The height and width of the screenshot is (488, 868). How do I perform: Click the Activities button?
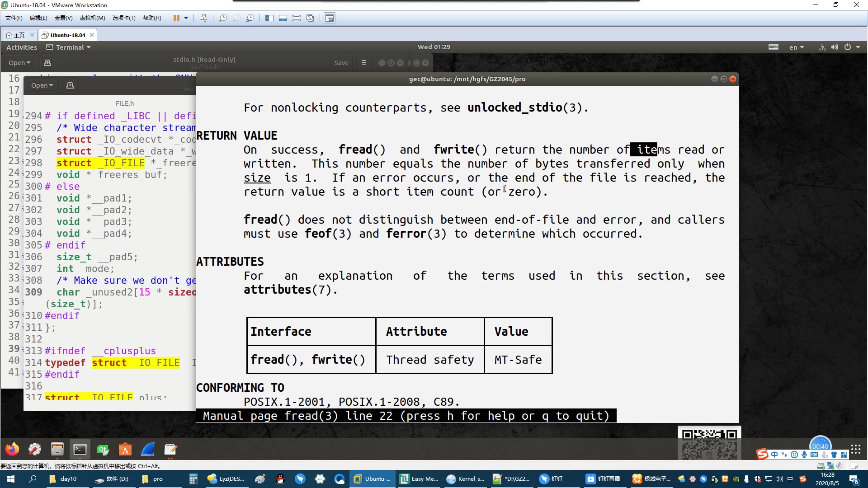(22, 47)
